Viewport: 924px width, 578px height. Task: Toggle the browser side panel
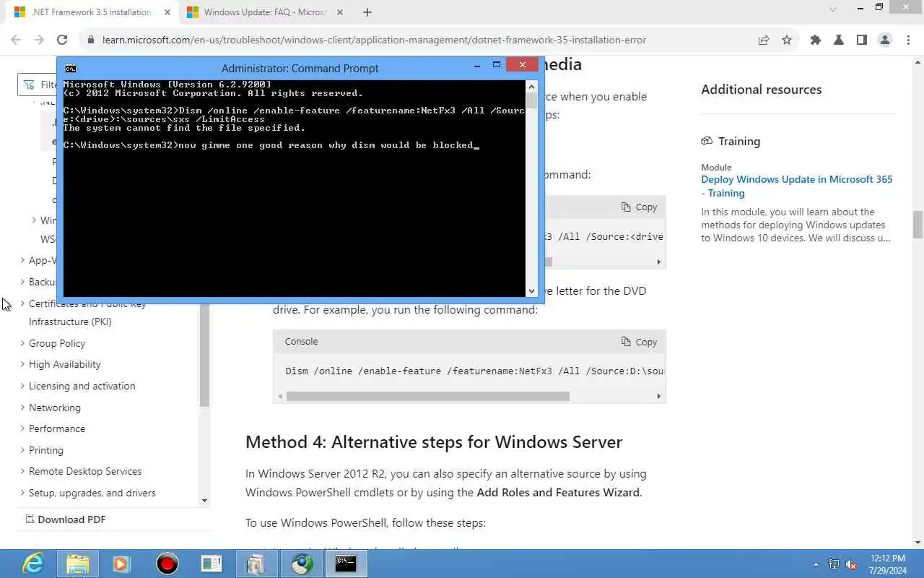click(862, 40)
